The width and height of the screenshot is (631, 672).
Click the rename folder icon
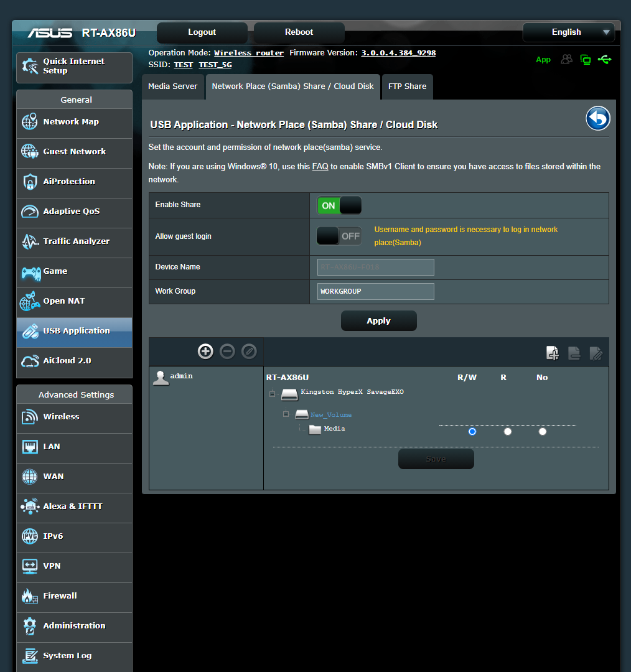click(x=596, y=353)
